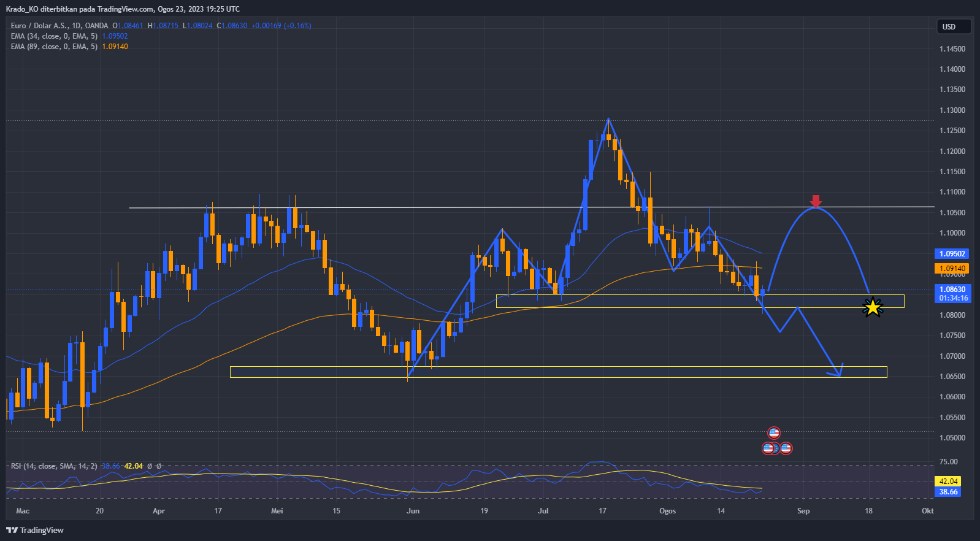Screen dimensions: 980x541
Task: Open the rightmost lower US flag event icon
Action: [786, 448]
